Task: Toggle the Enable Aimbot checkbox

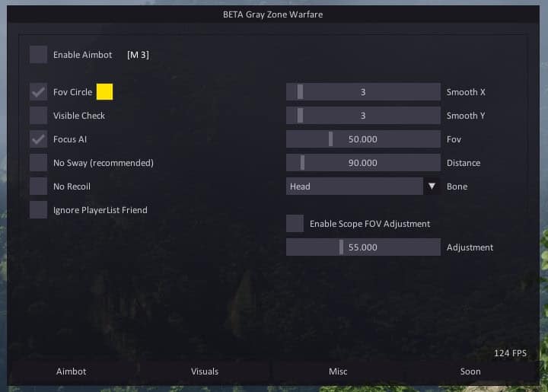Action: click(38, 55)
